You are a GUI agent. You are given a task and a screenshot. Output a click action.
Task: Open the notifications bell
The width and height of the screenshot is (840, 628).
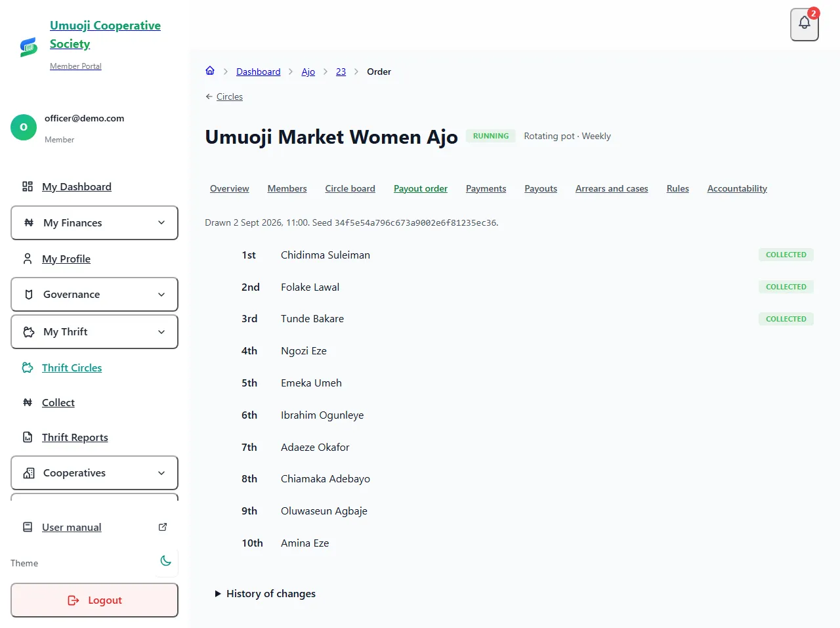click(x=805, y=25)
